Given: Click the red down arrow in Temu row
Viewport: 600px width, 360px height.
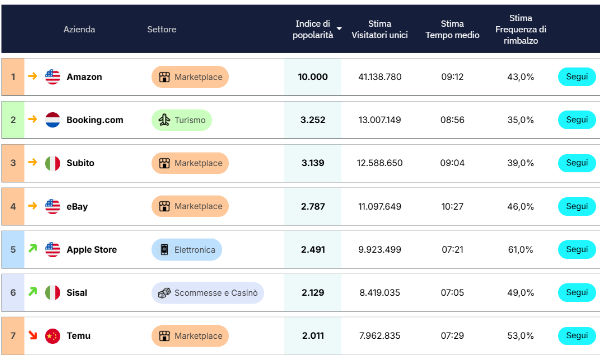Looking at the screenshot, I should tap(33, 335).
